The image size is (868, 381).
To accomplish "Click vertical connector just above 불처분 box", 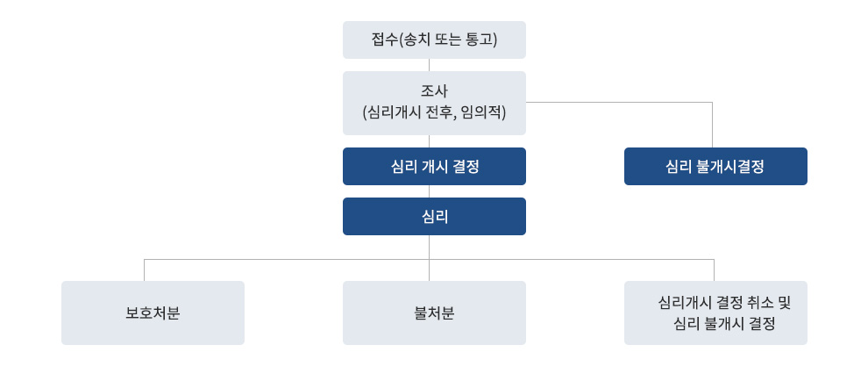I will pos(430,270).
